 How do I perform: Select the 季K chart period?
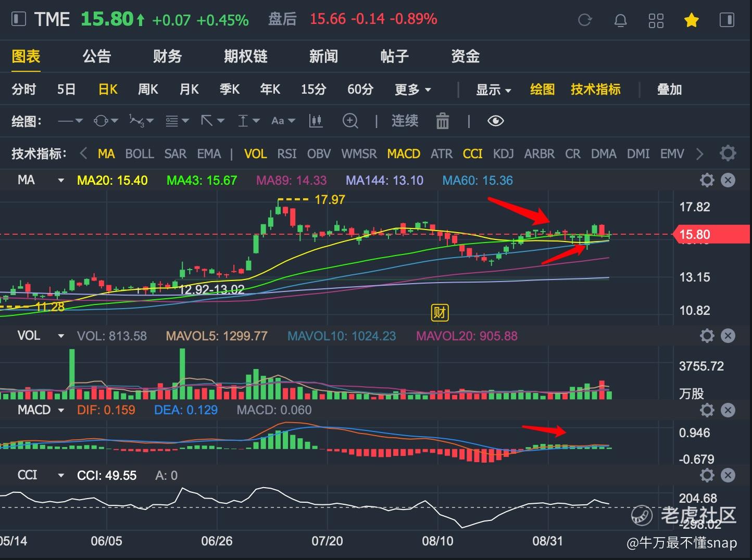coord(230,90)
